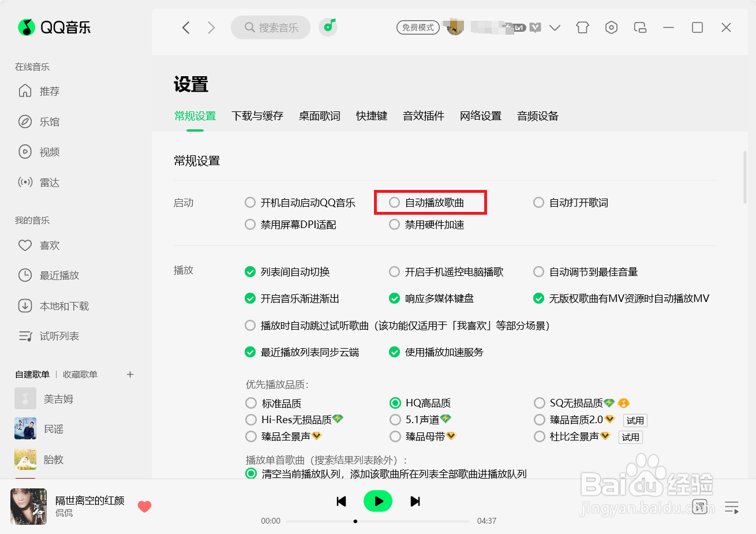Viewport: 756px width, 534px height.
Task: Click the back navigation arrow
Action: [x=186, y=27]
